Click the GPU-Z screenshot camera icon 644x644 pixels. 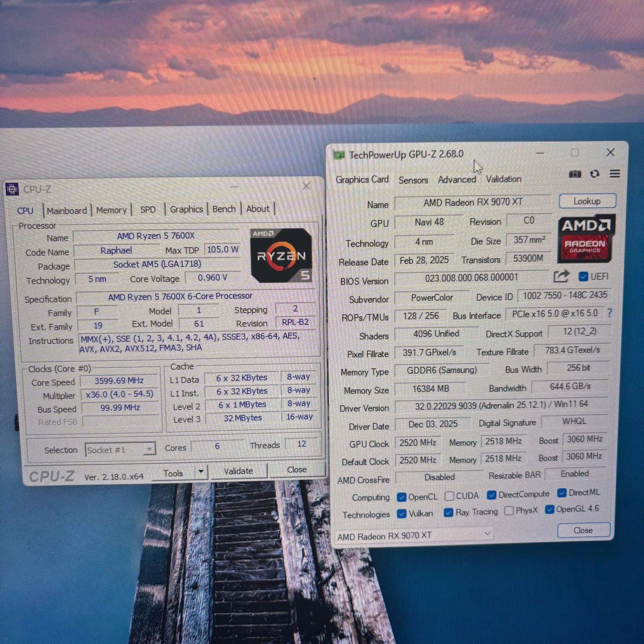575,174
